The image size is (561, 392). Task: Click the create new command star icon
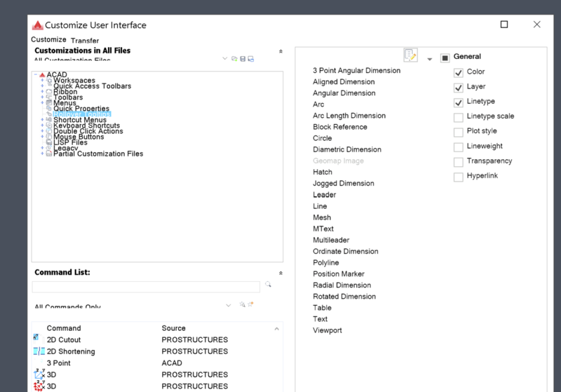250,304
